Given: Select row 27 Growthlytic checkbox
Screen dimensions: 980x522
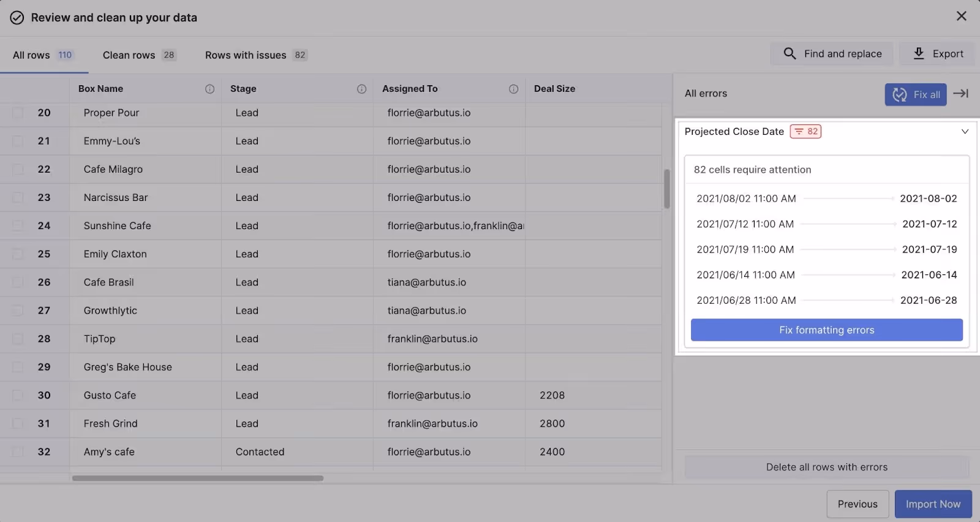Looking at the screenshot, I should (x=18, y=310).
